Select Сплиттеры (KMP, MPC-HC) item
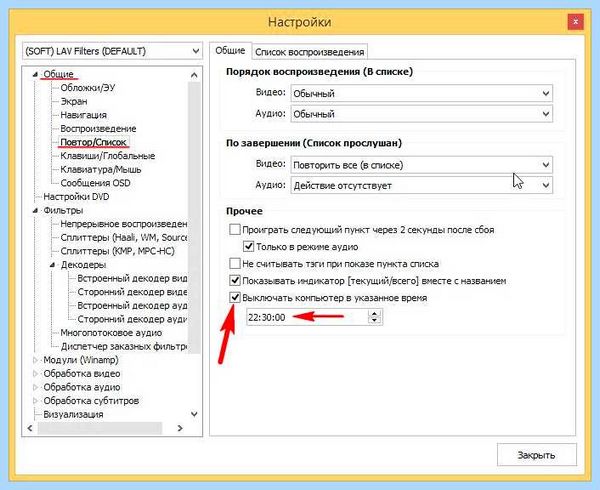 pyautogui.click(x=117, y=251)
